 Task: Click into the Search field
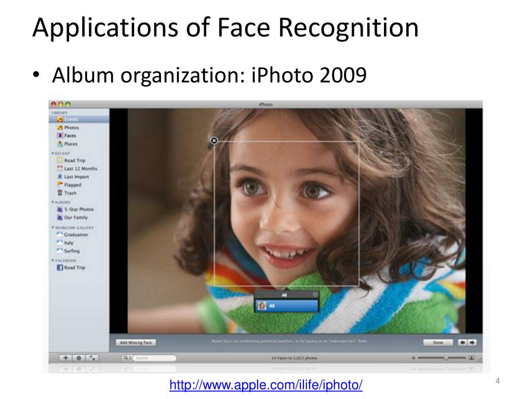tap(154, 357)
